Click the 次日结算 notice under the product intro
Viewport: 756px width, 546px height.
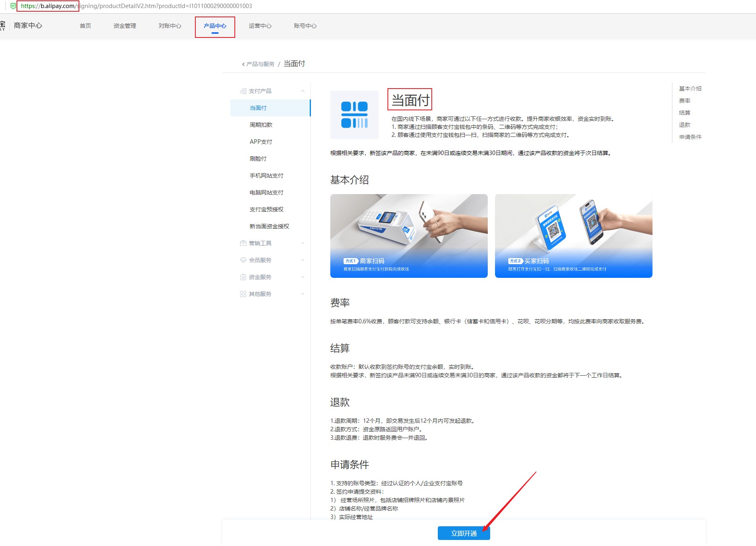coord(471,153)
